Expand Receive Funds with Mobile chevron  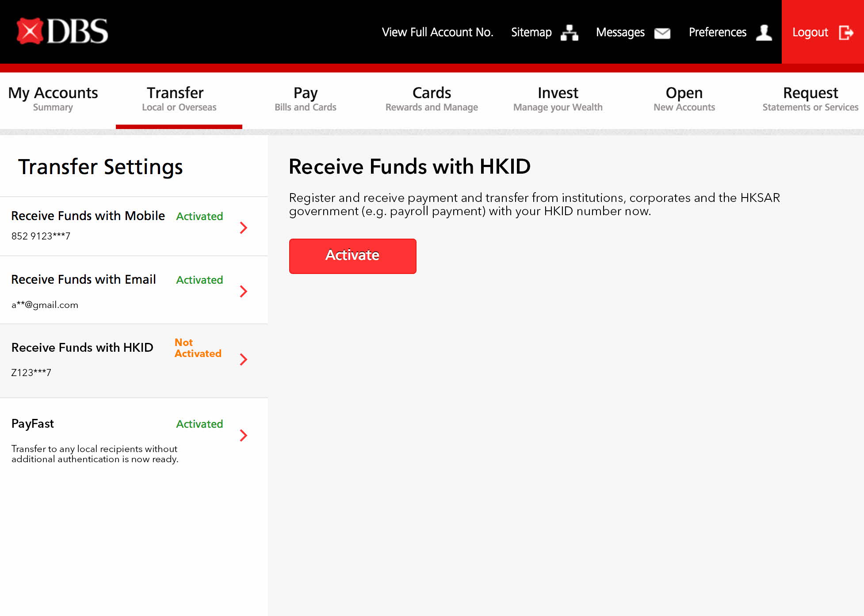[x=243, y=228]
